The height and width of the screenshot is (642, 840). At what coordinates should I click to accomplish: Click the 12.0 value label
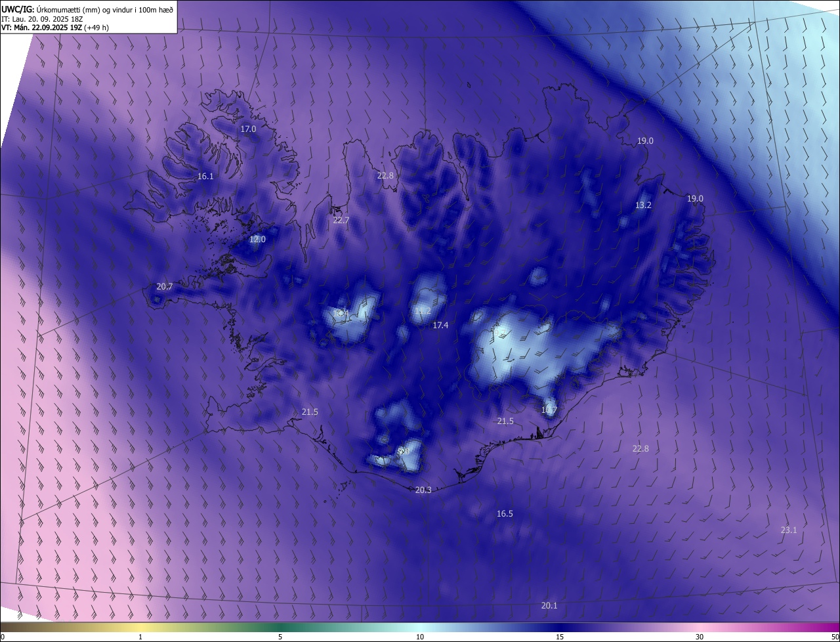pos(257,240)
